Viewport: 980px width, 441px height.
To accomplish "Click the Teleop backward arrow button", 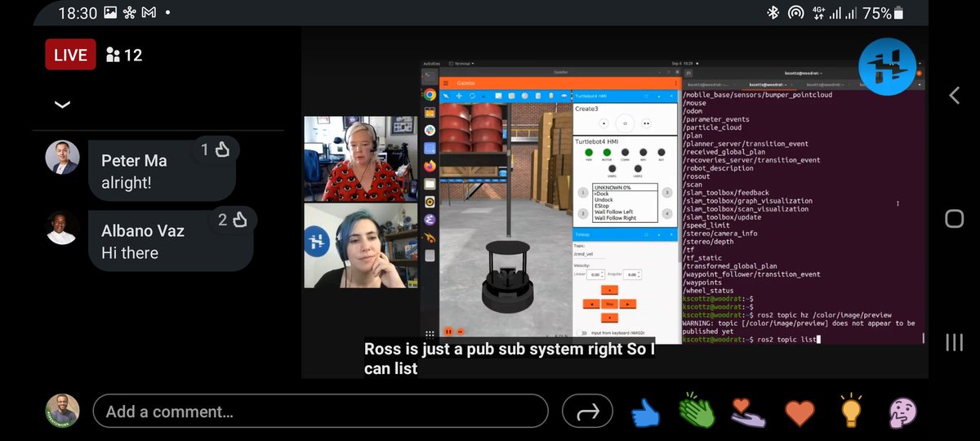I will coord(609,316).
